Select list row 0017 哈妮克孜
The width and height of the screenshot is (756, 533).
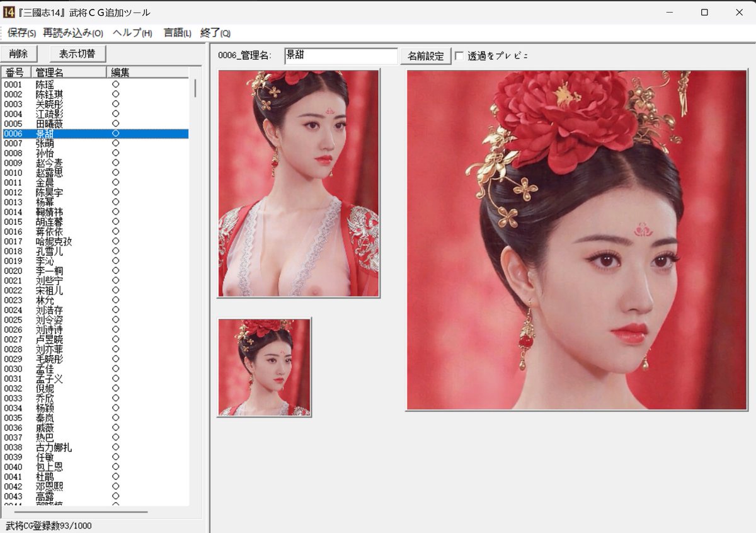coord(95,242)
